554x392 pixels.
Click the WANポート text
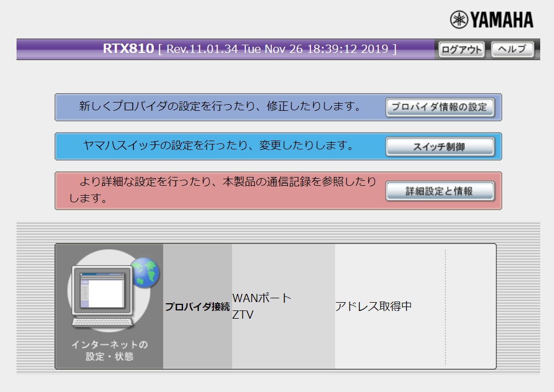coord(261,298)
